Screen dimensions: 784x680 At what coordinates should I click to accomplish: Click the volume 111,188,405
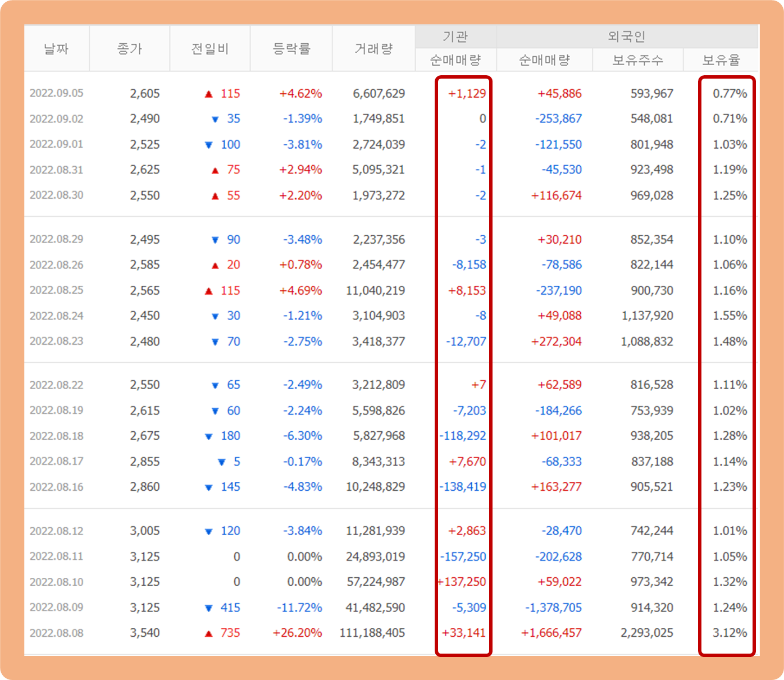pyautogui.click(x=372, y=633)
